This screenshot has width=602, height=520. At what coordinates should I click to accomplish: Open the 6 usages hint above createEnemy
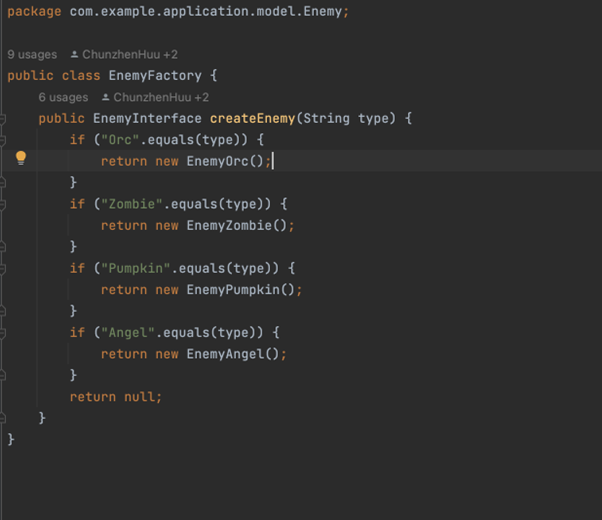tap(63, 98)
